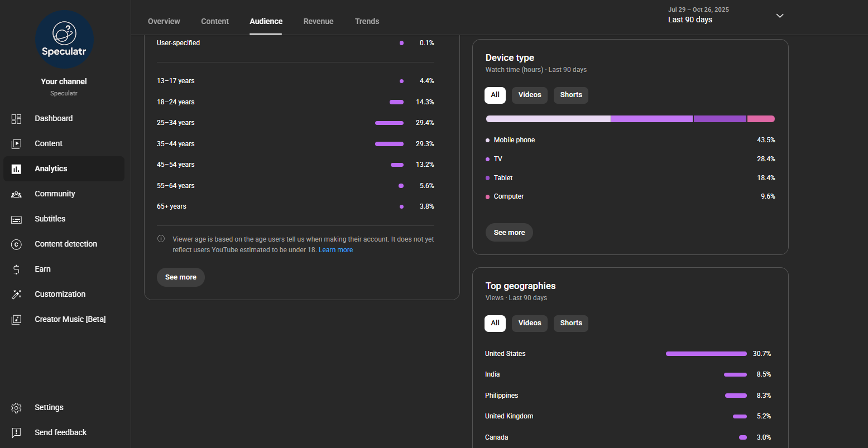Click the Content detection copyright icon

click(16, 244)
